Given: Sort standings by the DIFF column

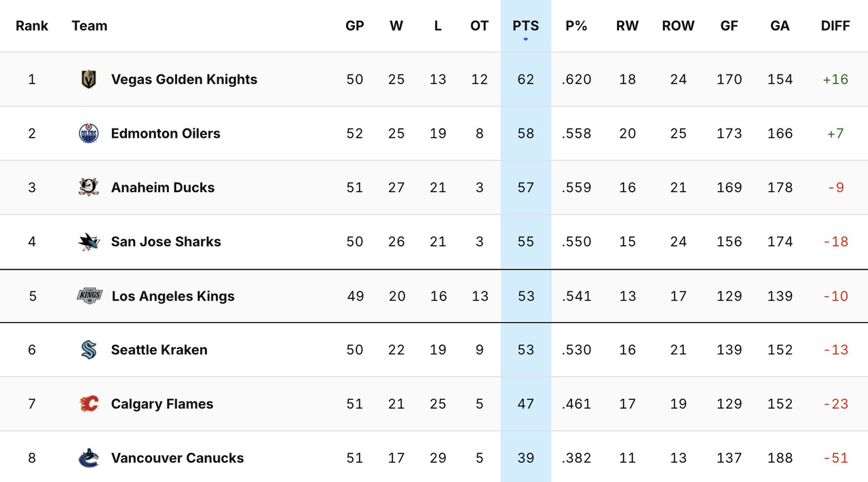Looking at the screenshot, I should coord(835,26).
